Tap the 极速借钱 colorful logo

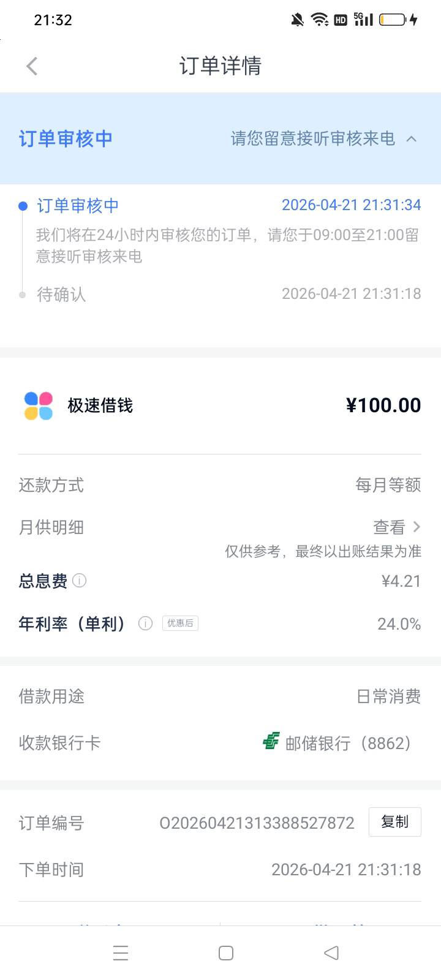point(39,405)
